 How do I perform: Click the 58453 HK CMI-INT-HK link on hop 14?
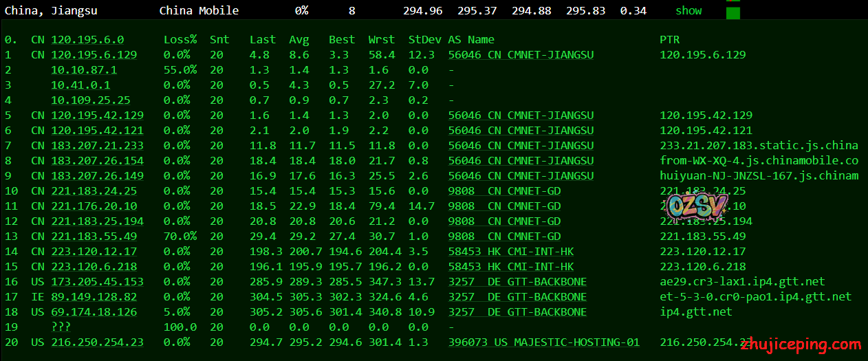[510, 252]
